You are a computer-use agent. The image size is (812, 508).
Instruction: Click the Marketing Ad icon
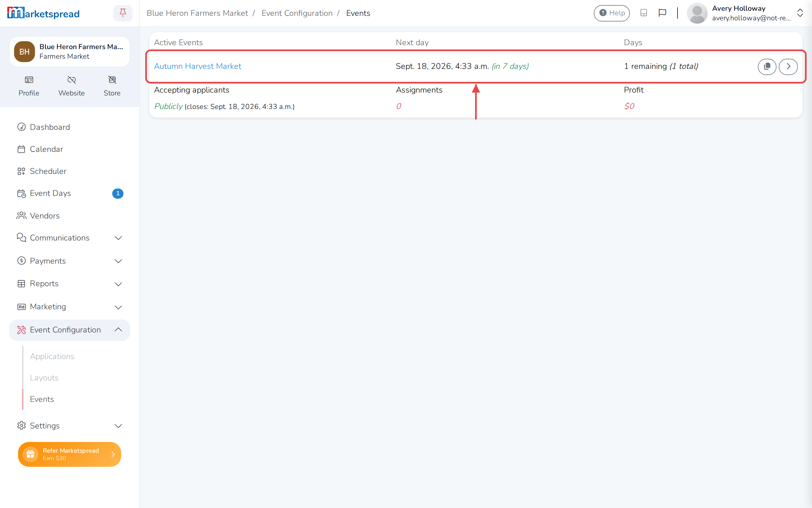(x=21, y=307)
